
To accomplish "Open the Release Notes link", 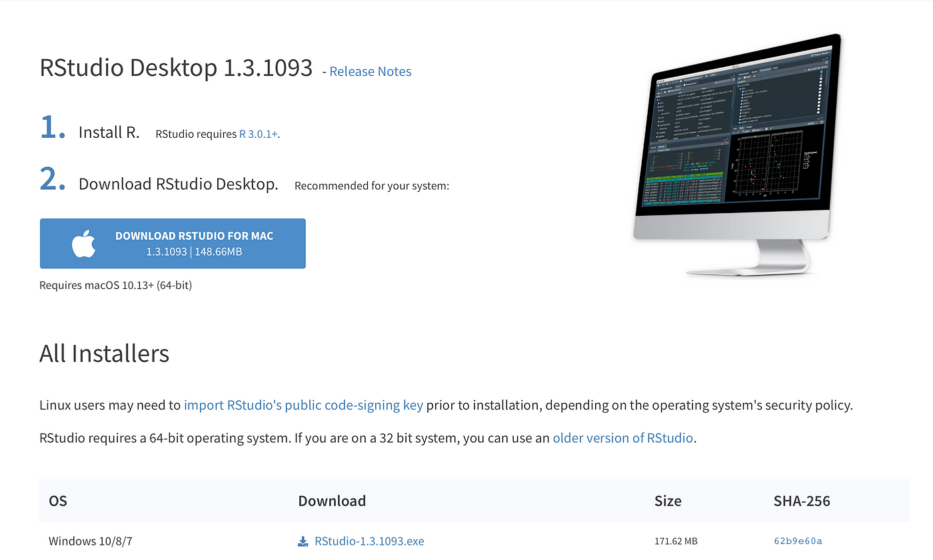I will 370,71.
